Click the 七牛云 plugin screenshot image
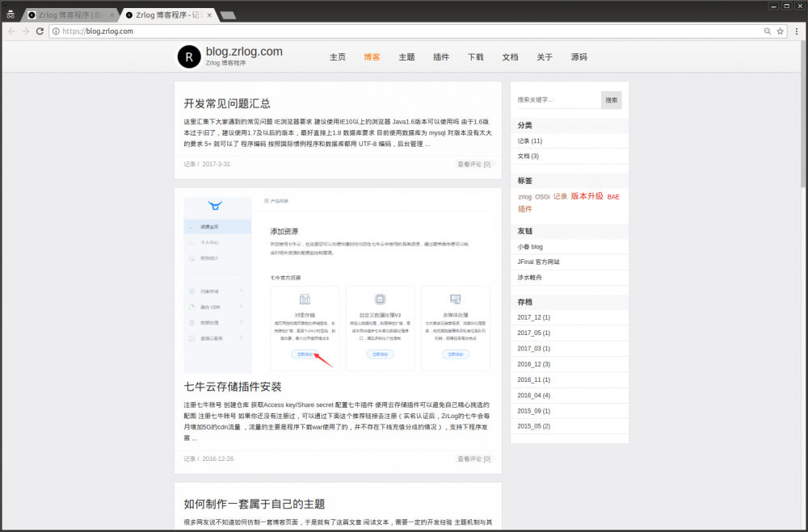Image resolution: width=808 pixels, height=532 pixels. (337, 283)
